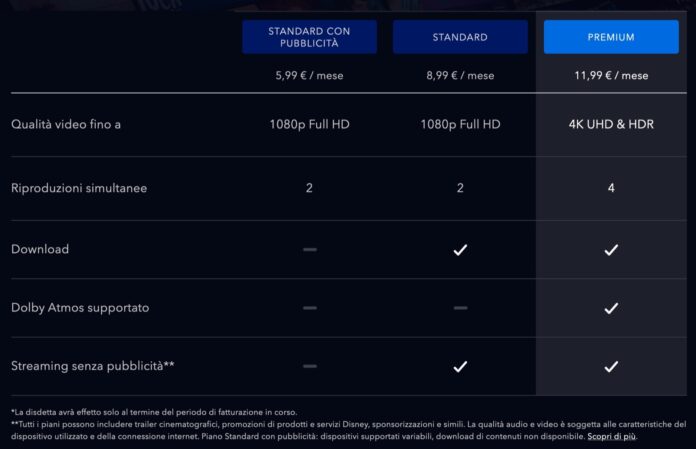The width and height of the screenshot is (696, 449).
Task: Click the 'Streaming senza pubblicità' row label
Action: tap(93, 367)
